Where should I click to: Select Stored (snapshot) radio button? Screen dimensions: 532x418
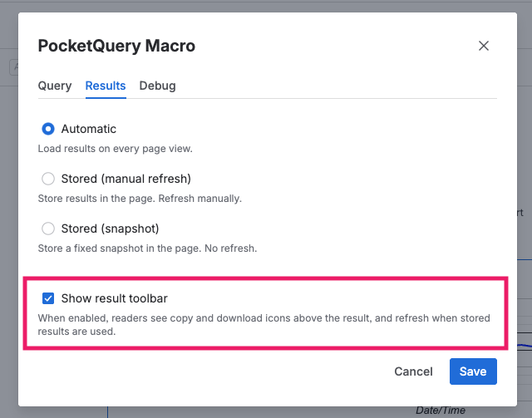(48, 229)
